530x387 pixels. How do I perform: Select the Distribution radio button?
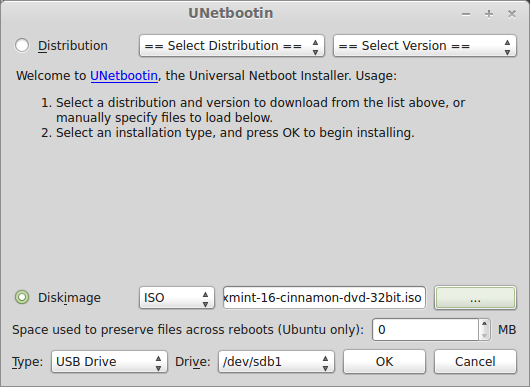[22, 45]
